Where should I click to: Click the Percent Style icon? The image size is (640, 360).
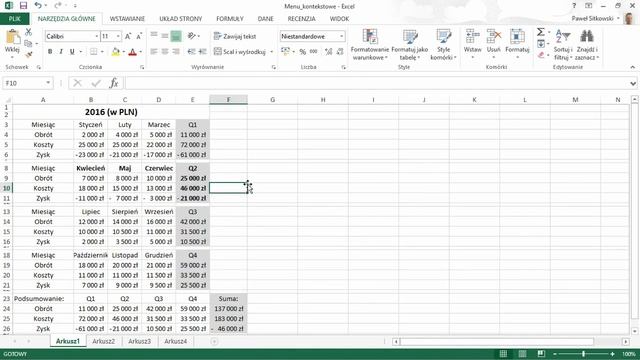click(302, 52)
